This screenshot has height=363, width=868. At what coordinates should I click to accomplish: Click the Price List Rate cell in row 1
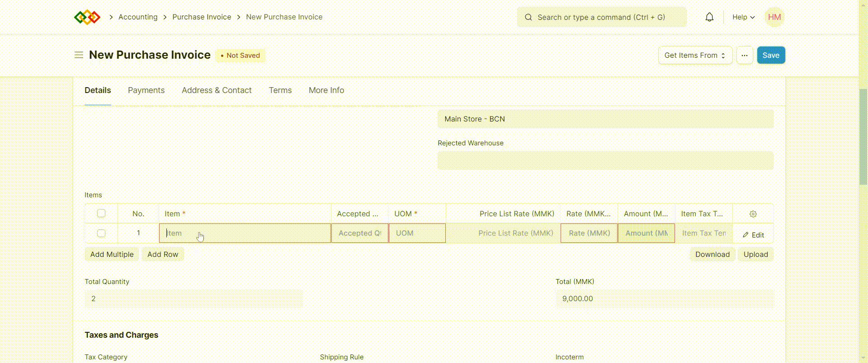[503, 233]
